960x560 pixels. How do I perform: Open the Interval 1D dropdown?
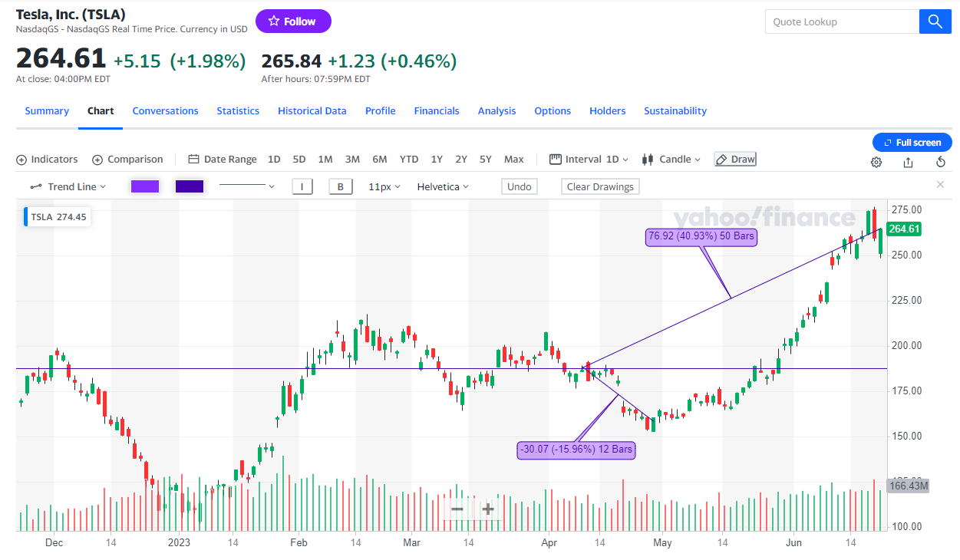(x=589, y=160)
